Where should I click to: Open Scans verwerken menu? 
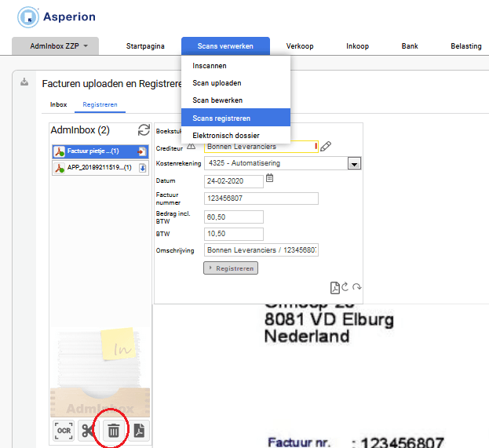point(225,46)
